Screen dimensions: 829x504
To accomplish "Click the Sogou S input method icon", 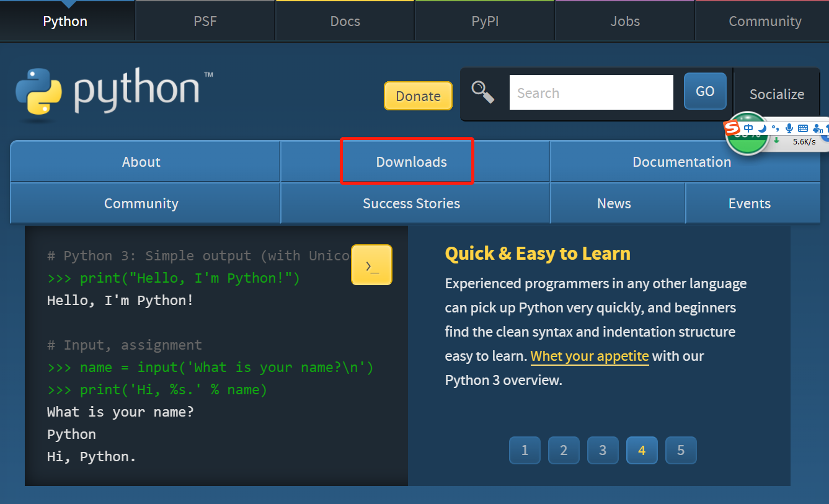I will 732,128.
